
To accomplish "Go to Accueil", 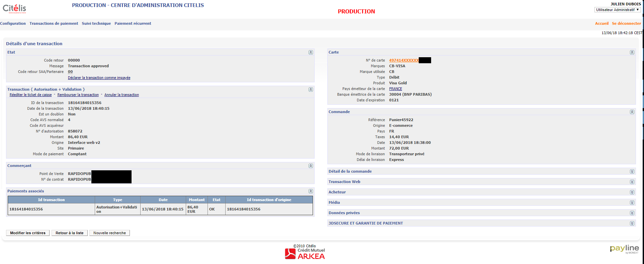I will click(602, 23).
